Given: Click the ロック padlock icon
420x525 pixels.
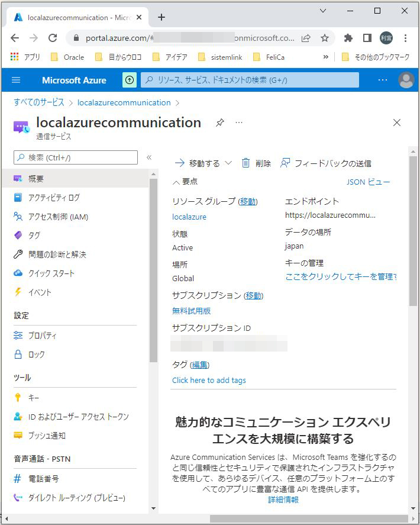Looking at the screenshot, I should pyautogui.click(x=18, y=354).
